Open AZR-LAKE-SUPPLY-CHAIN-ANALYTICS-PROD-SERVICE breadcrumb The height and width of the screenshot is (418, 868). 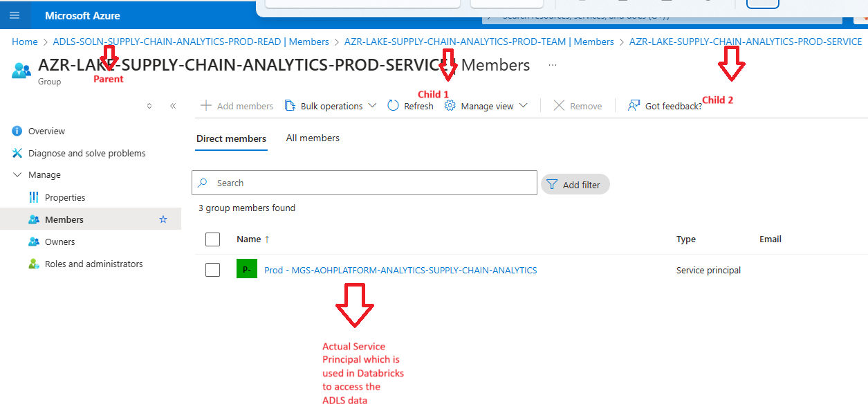coord(746,42)
